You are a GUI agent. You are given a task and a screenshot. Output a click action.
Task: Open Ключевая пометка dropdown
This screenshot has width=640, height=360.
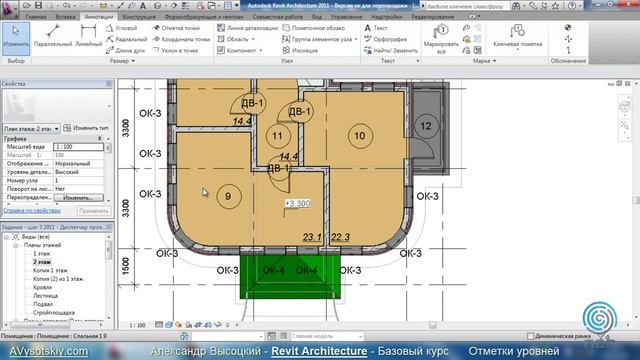[x=518, y=50]
